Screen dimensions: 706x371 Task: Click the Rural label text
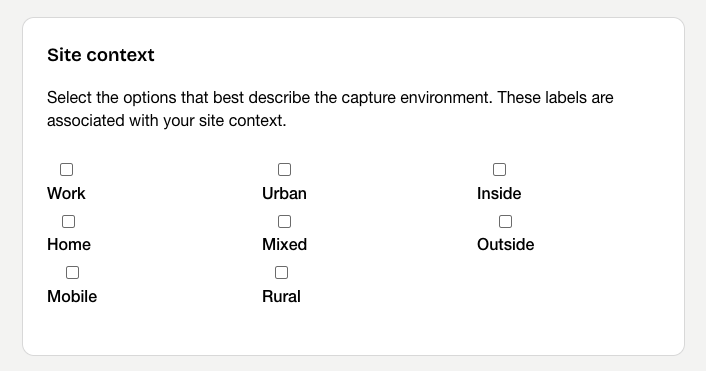point(281,297)
